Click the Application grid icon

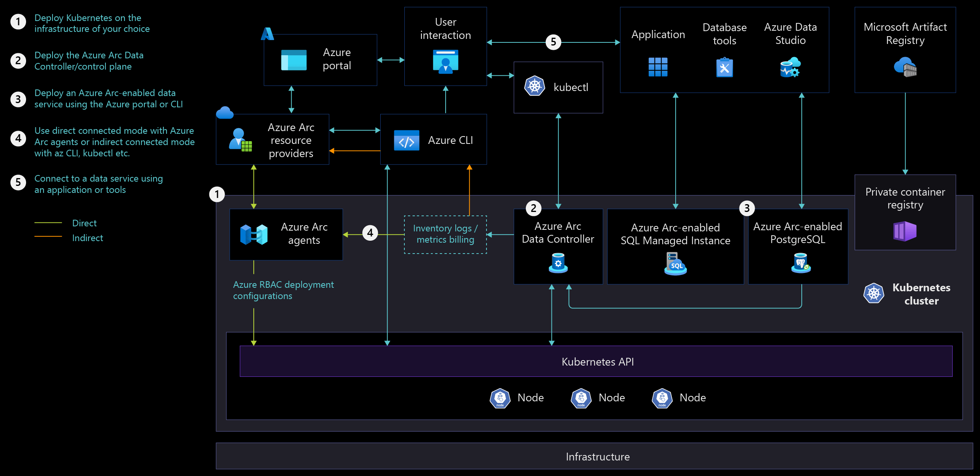(x=658, y=67)
